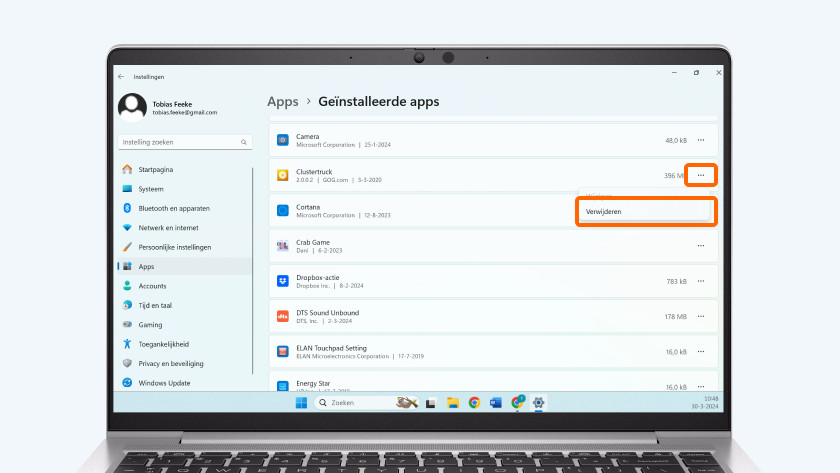Open more options for ELAN Touchpad Setting
Viewport: 840px width, 473px height.
pos(701,351)
